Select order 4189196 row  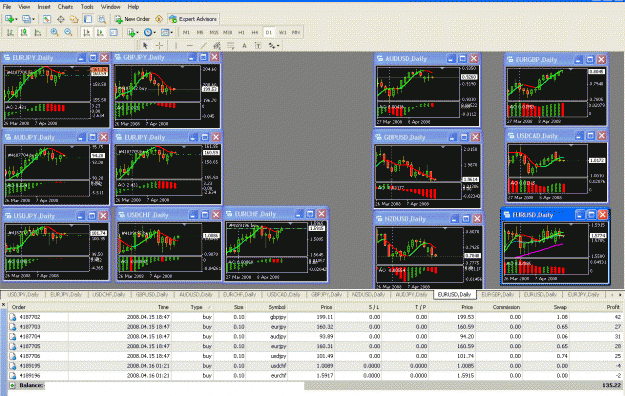[x=315, y=376]
